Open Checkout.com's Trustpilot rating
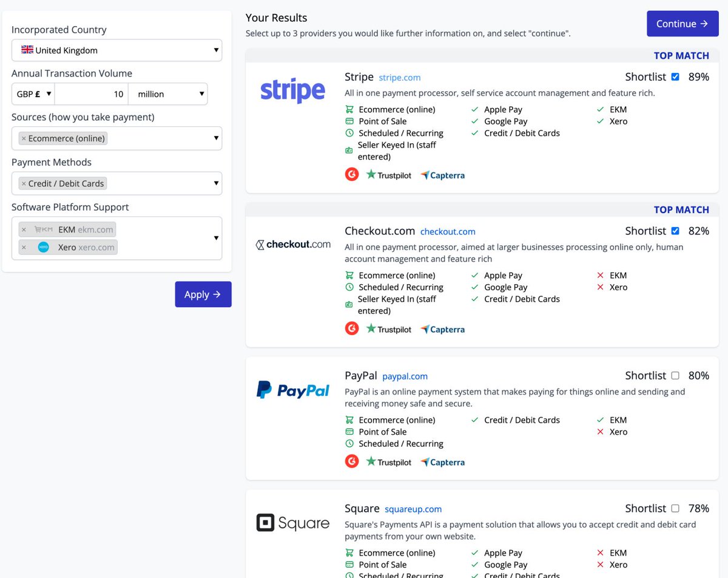Image resolution: width=728 pixels, height=578 pixels. coord(389,329)
